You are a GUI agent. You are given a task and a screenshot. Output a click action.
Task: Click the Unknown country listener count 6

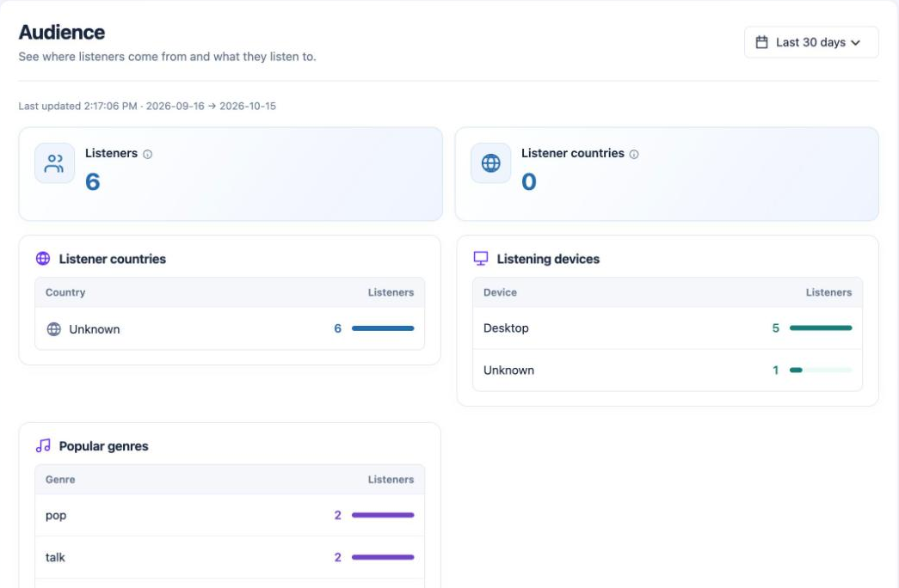(x=338, y=328)
